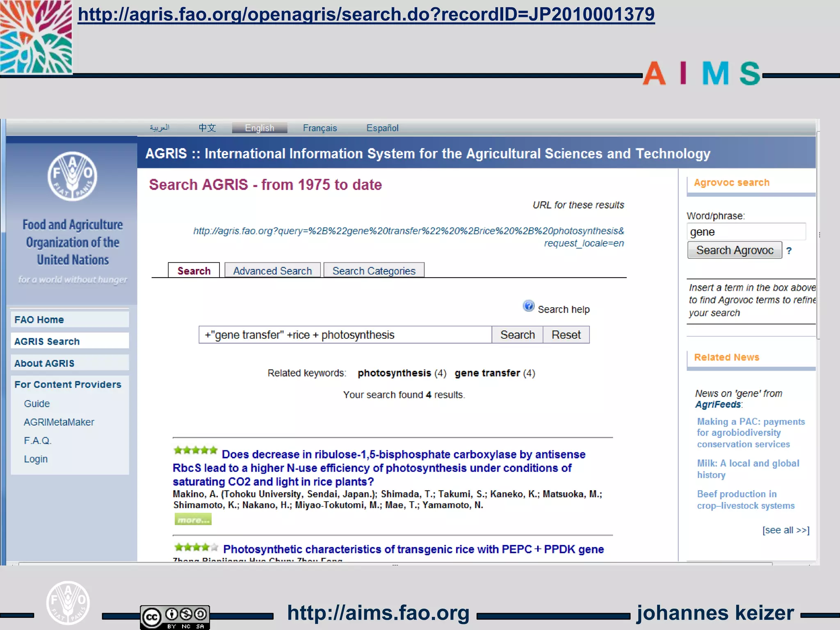Select the Chinese language option
The image size is (840, 630).
207,128
